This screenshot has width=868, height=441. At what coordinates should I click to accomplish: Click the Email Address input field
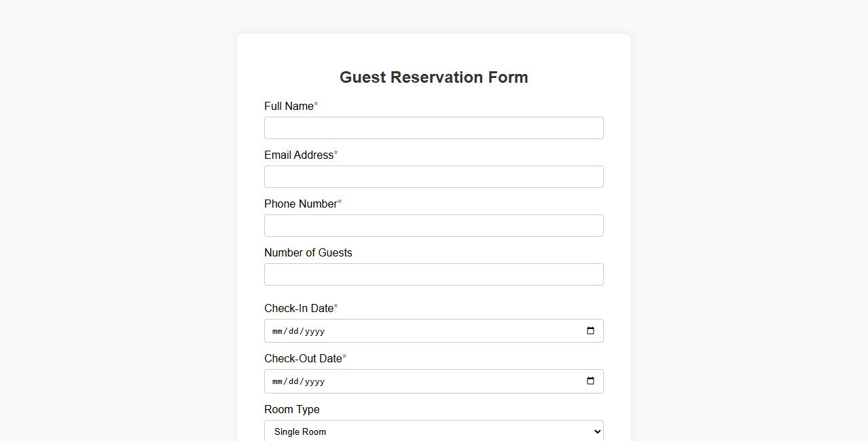pyautogui.click(x=434, y=176)
